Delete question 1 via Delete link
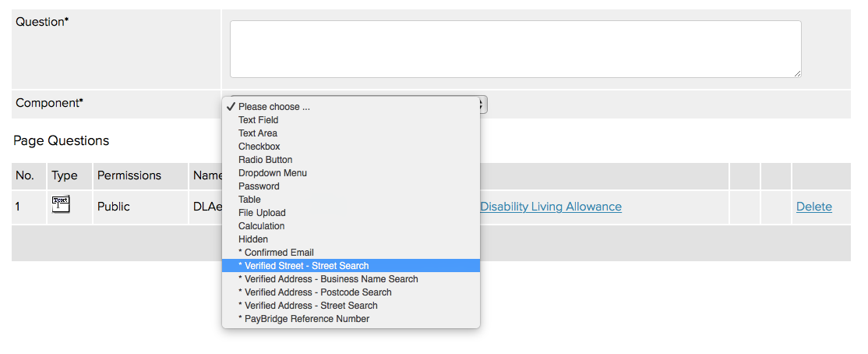The image size is (868, 354). click(813, 207)
